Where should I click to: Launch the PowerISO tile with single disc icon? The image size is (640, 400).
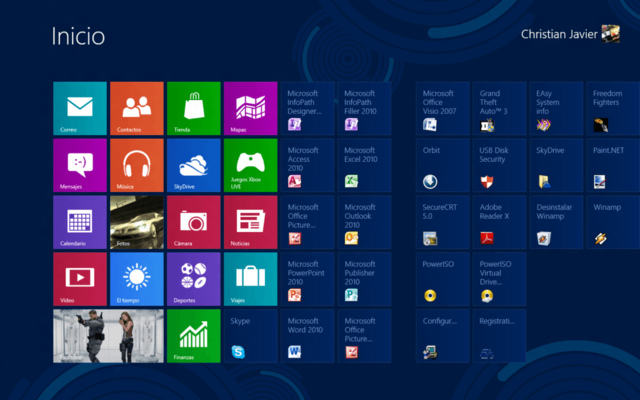[442, 279]
